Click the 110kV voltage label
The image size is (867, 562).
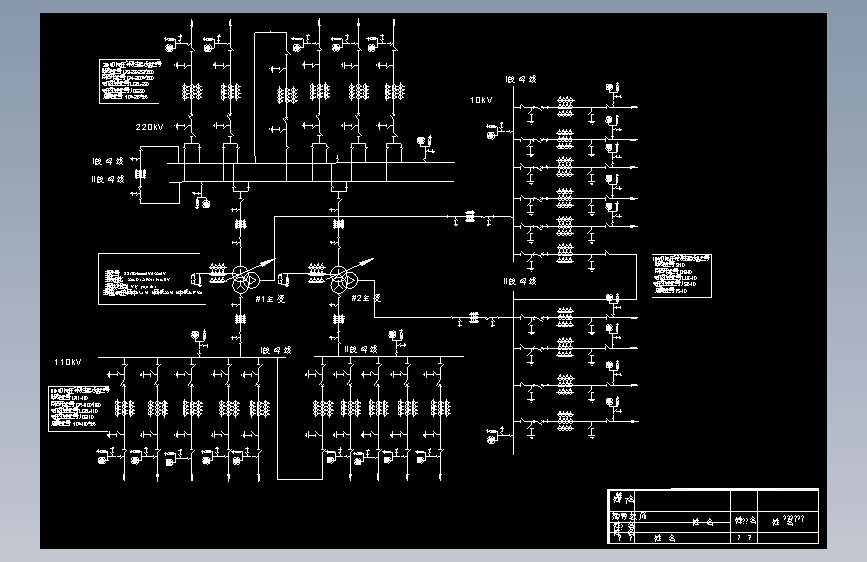[67, 362]
